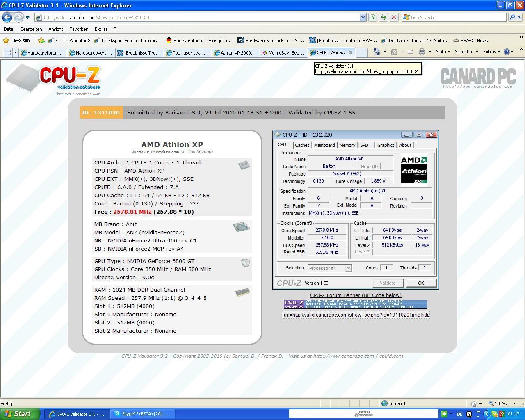
Task: Click the address bar URL field
Action: tap(197, 18)
